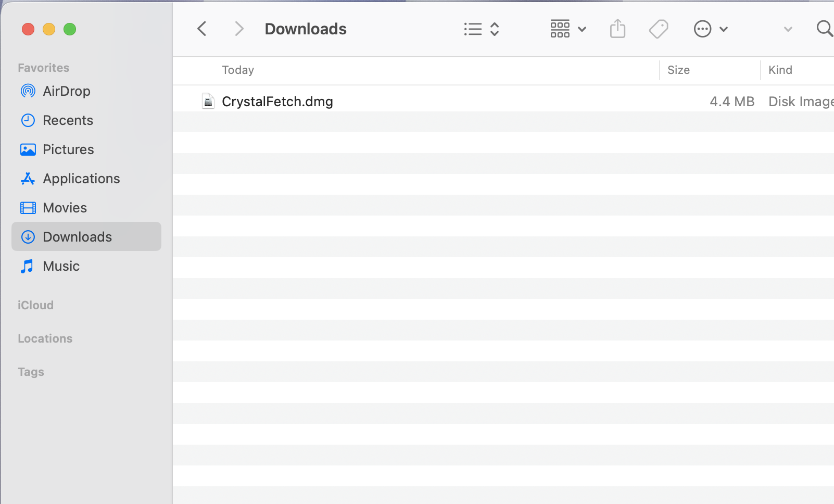834x504 pixels.
Task: Select the Movies sidebar item
Action: click(x=66, y=208)
